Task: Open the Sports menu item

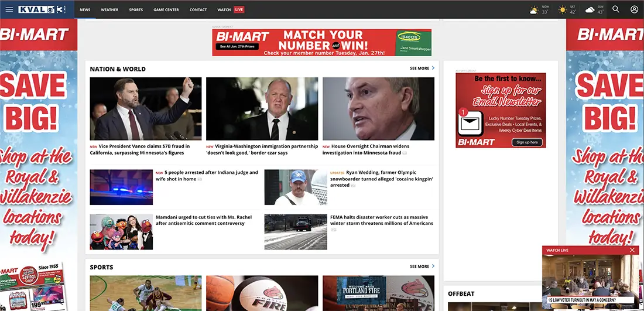Action: coord(136,9)
